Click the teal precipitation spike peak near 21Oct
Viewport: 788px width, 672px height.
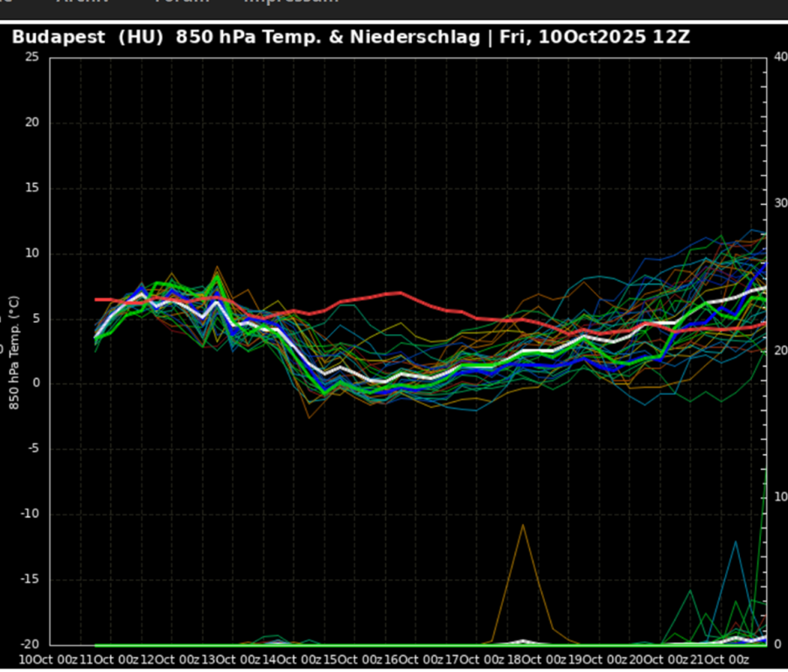click(736, 542)
